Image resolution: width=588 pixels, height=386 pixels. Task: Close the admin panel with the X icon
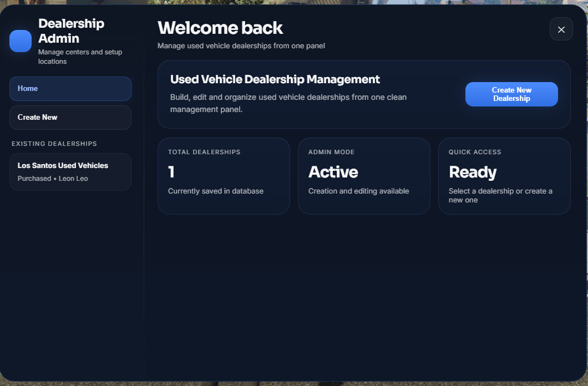(x=561, y=29)
